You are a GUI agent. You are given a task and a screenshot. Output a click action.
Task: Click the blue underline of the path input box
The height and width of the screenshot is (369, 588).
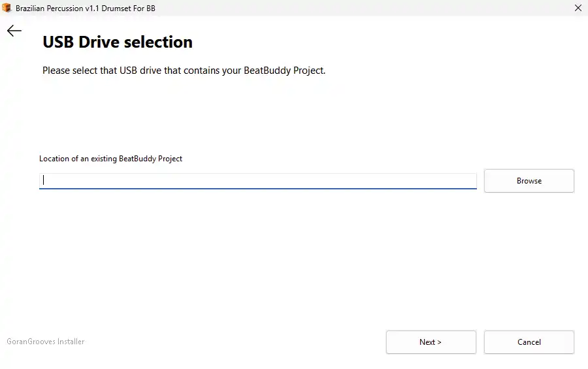258,189
